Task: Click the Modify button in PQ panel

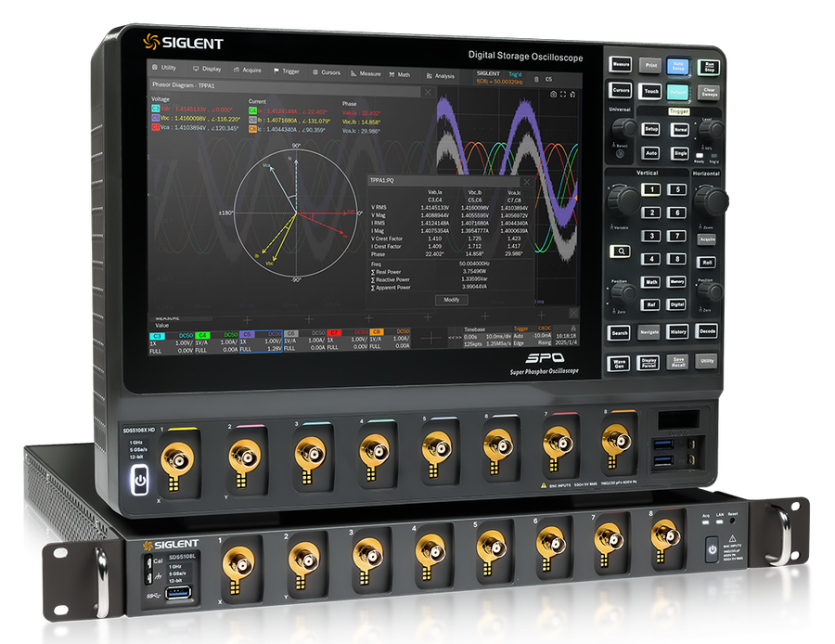Action: pyautogui.click(x=452, y=300)
